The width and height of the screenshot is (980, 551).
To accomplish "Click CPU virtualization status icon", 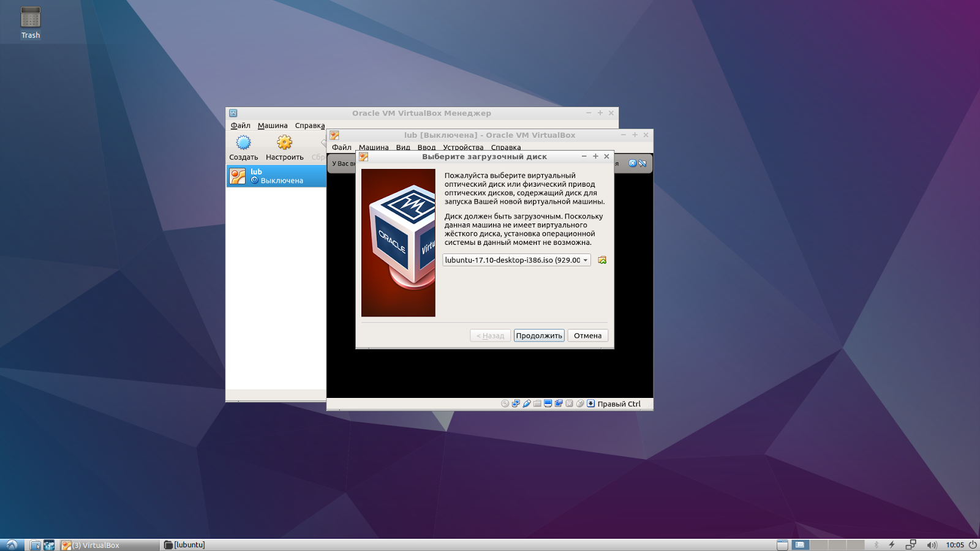I will pos(569,403).
